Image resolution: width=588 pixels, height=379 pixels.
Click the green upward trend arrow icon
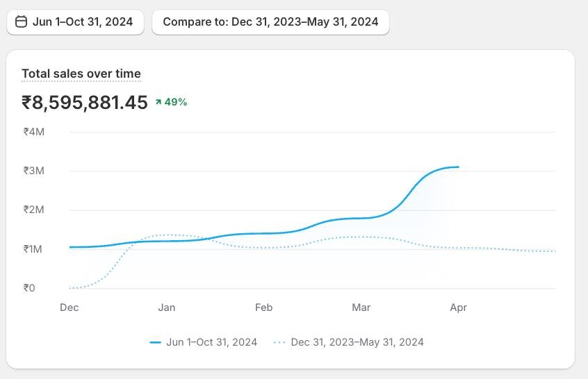click(x=158, y=102)
